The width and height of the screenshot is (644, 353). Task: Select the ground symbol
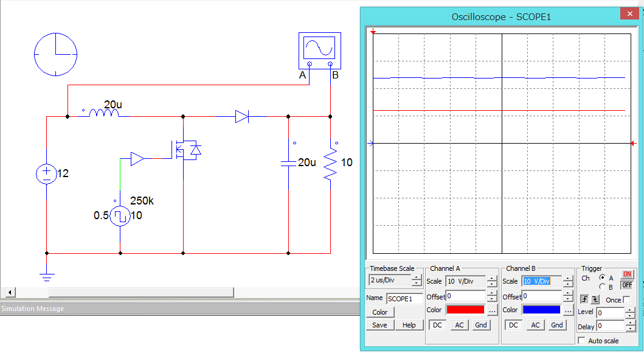tap(47, 277)
